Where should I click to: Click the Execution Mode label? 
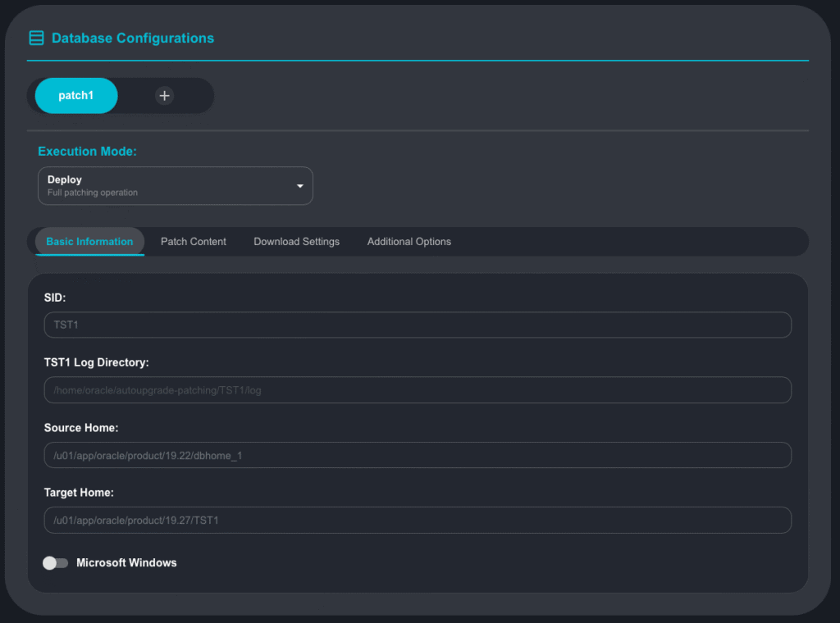87,152
